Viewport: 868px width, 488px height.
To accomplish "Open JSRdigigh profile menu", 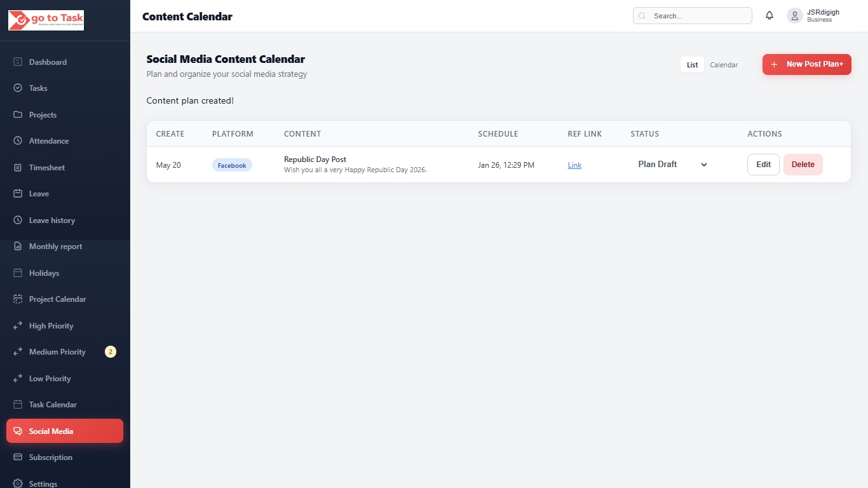I will point(814,16).
